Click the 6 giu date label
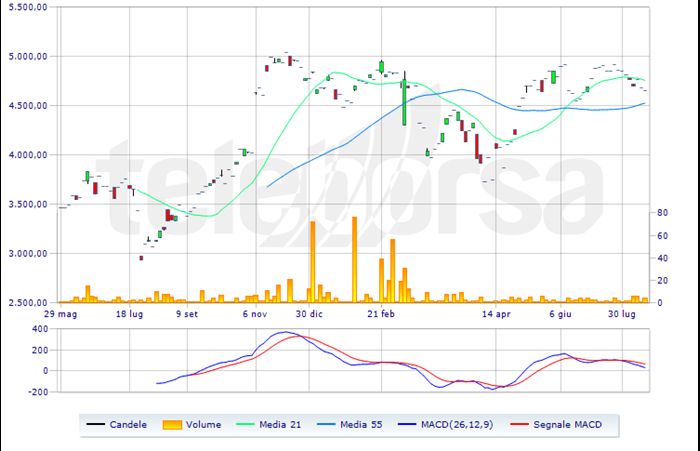700x451 pixels. coord(560,314)
